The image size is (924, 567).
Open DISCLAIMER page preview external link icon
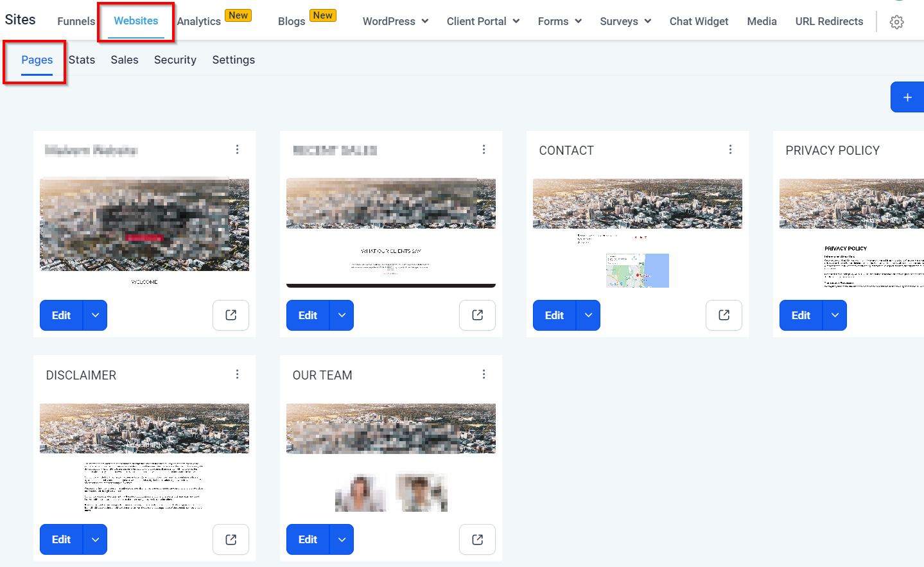(x=231, y=539)
